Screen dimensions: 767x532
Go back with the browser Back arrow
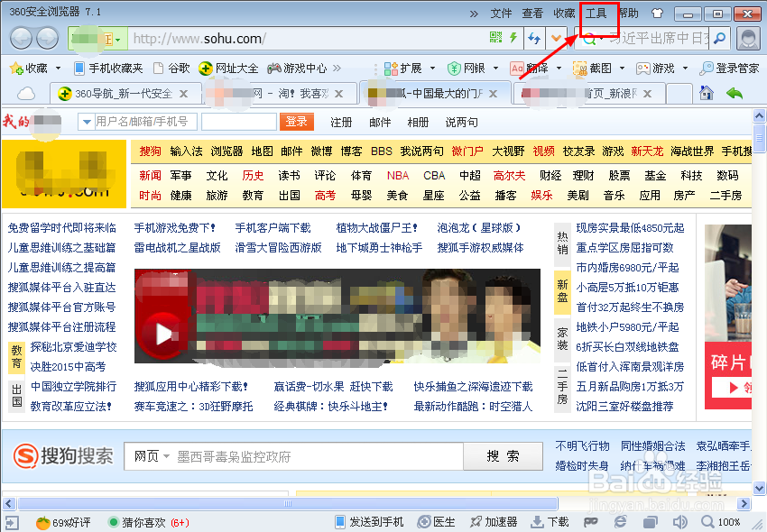pyautogui.click(x=21, y=38)
